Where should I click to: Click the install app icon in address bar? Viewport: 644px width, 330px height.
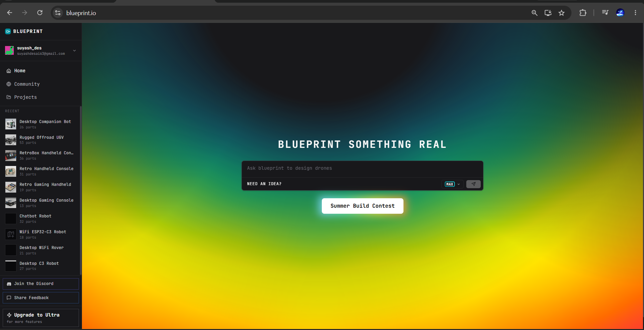(x=548, y=13)
